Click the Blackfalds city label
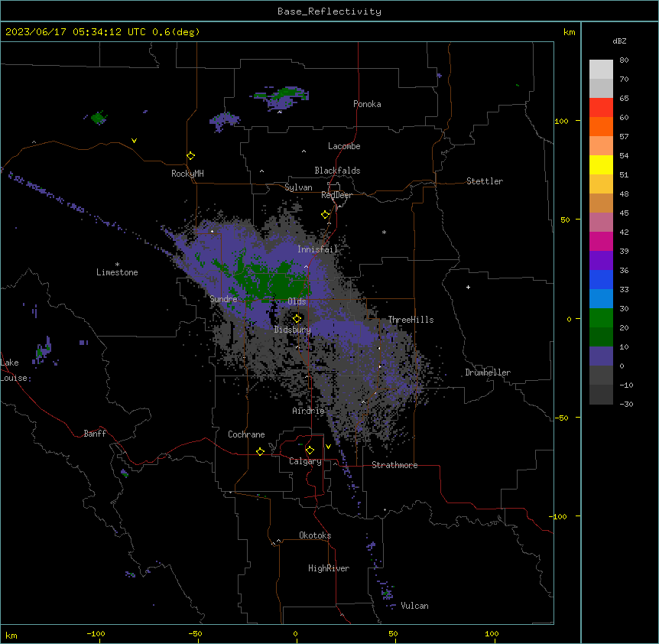 (337, 171)
